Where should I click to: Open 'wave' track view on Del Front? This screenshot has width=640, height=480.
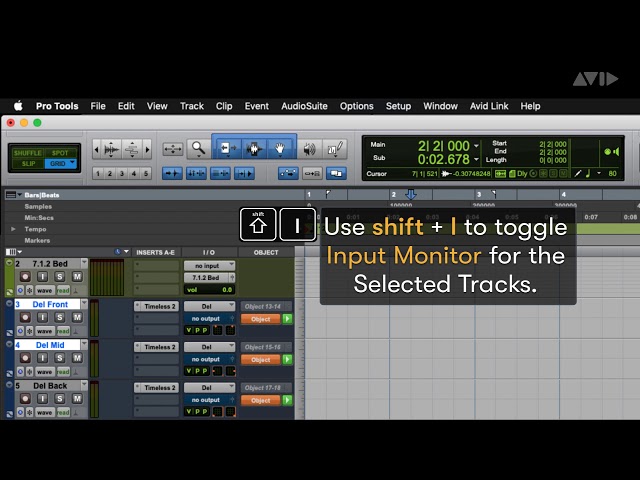click(x=44, y=331)
